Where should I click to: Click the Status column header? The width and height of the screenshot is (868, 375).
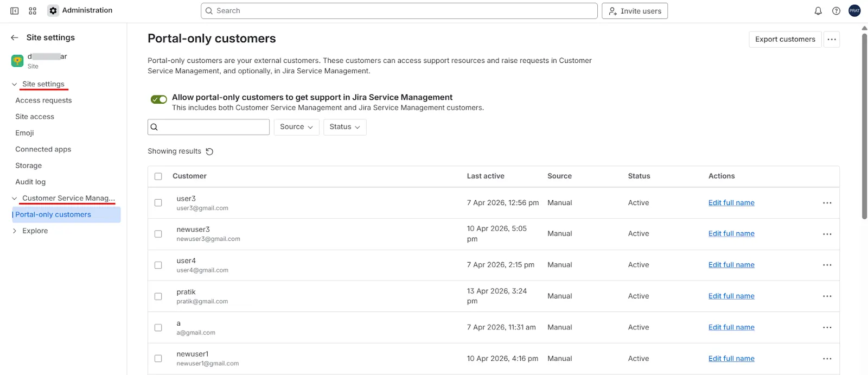pos(639,176)
